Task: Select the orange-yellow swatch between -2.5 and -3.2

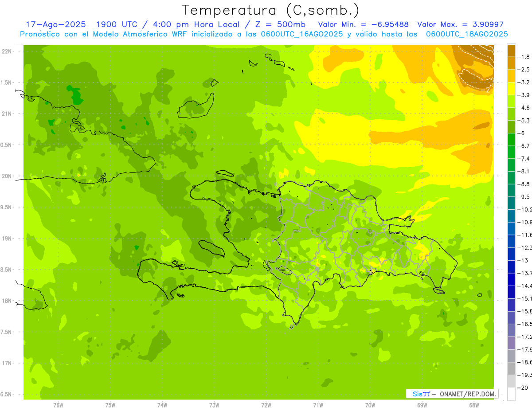Action: [511, 76]
